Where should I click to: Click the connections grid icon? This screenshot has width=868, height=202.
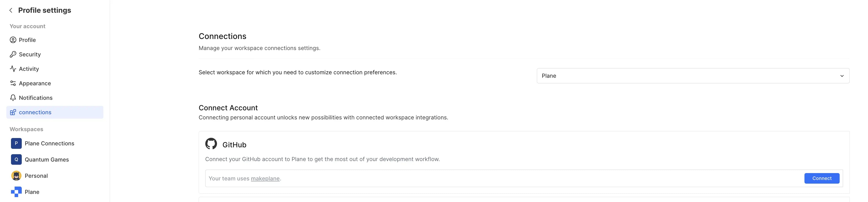(13, 112)
